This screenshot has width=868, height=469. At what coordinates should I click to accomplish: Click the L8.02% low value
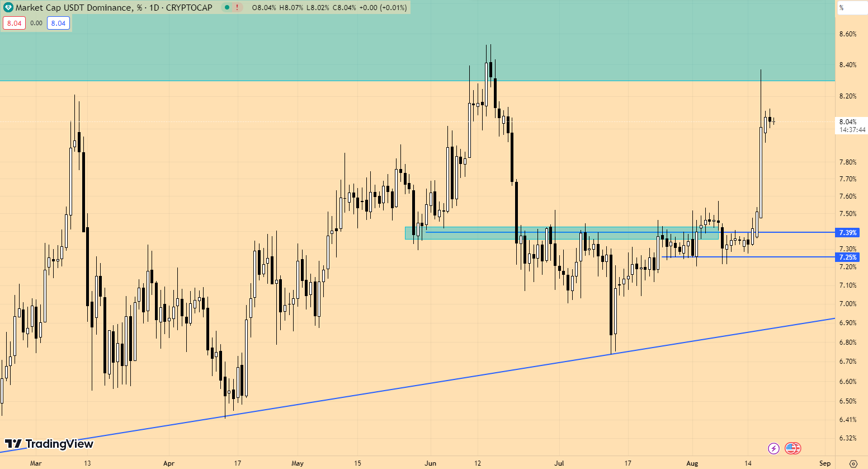(318, 7)
